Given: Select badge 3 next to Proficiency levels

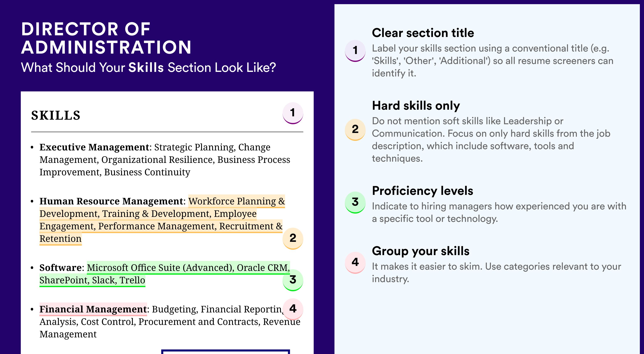Looking at the screenshot, I should [355, 202].
